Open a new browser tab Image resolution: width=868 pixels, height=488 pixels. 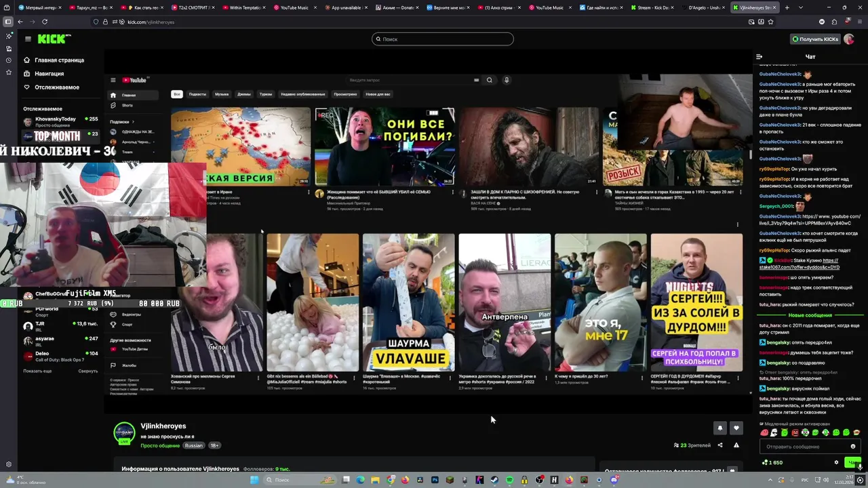[788, 7]
